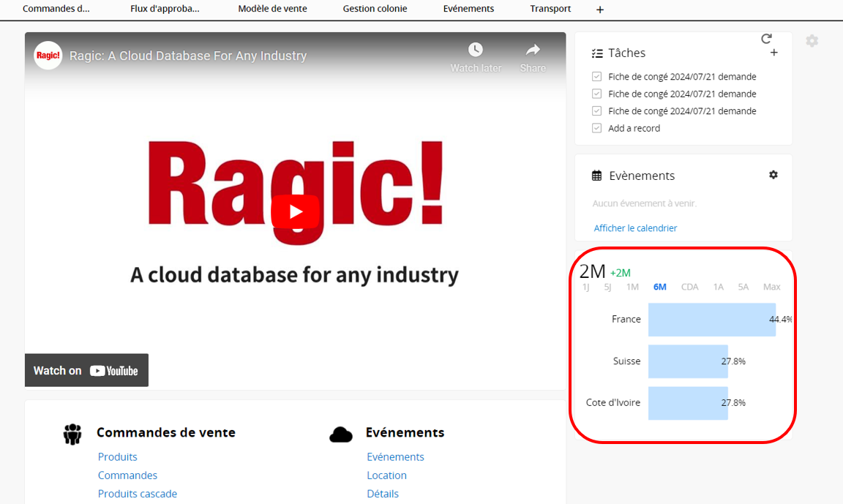Refresh the Tâches widget
843x504 pixels.
(766, 38)
